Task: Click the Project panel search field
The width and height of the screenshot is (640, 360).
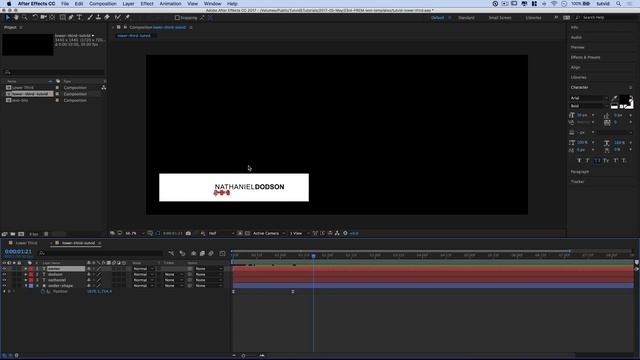Action: pyautogui.click(x=53, y=72)
